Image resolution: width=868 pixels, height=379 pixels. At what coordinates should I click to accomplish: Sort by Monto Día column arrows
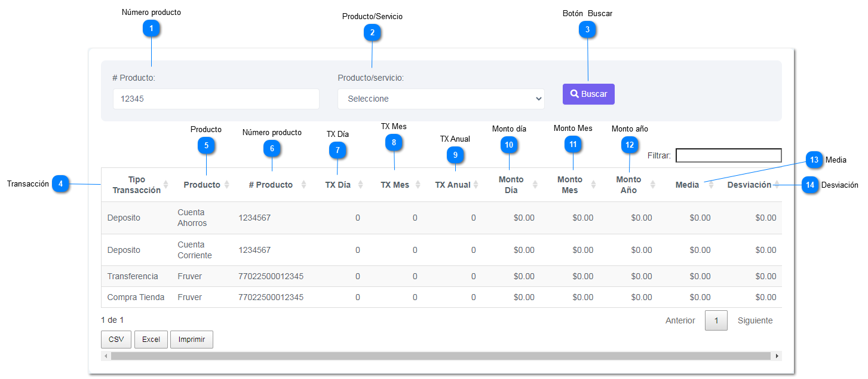coord(535,185)
